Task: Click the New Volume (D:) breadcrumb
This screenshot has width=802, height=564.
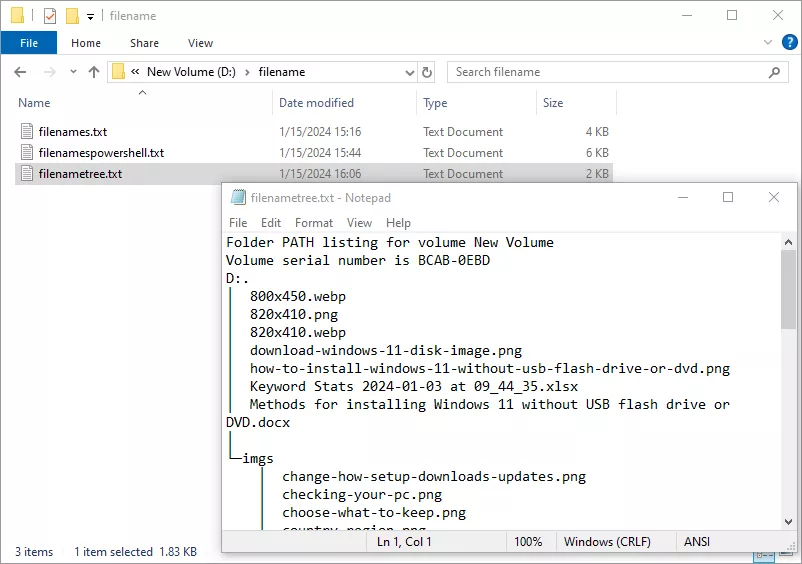Action: click(x=191, y=72)
